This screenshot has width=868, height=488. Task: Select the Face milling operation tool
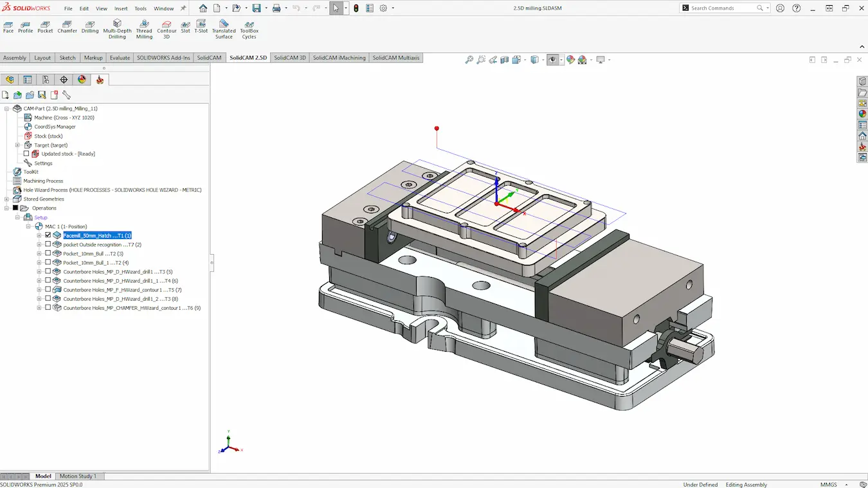8,26
